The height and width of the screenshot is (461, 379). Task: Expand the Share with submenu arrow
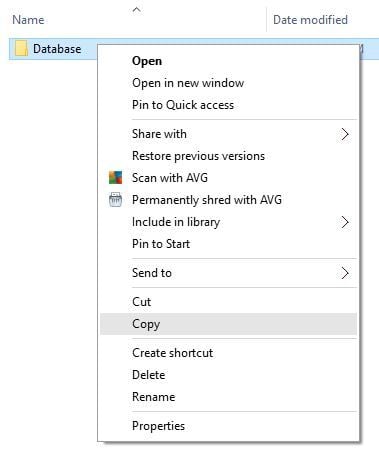point(345,134)
